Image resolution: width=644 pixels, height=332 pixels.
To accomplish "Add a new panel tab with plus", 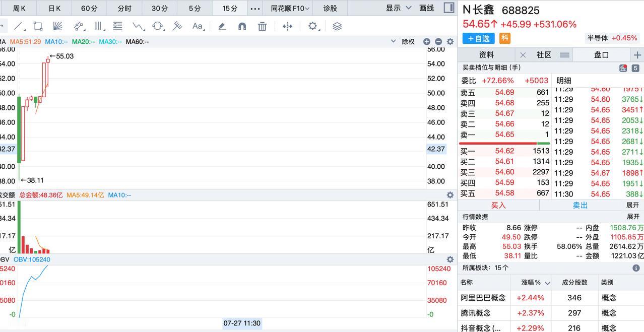I will coord(637,55).
